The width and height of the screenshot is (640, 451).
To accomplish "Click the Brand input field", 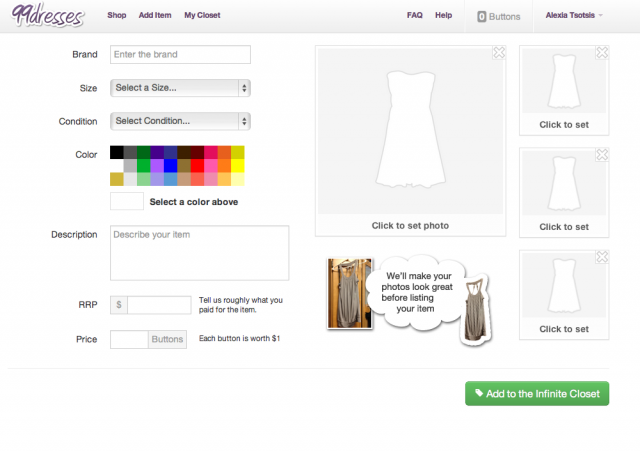I will [180, 54].
